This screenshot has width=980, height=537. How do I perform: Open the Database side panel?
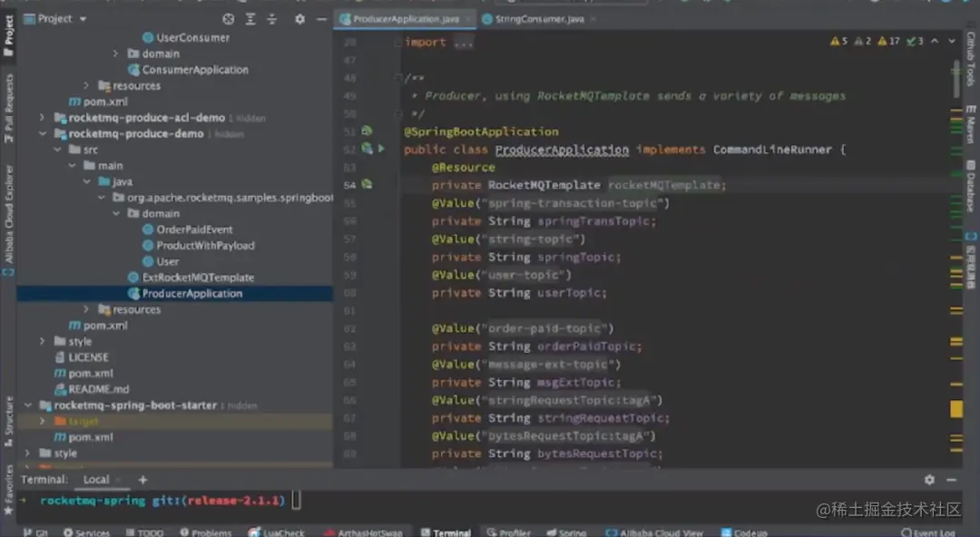coord(971,186)
